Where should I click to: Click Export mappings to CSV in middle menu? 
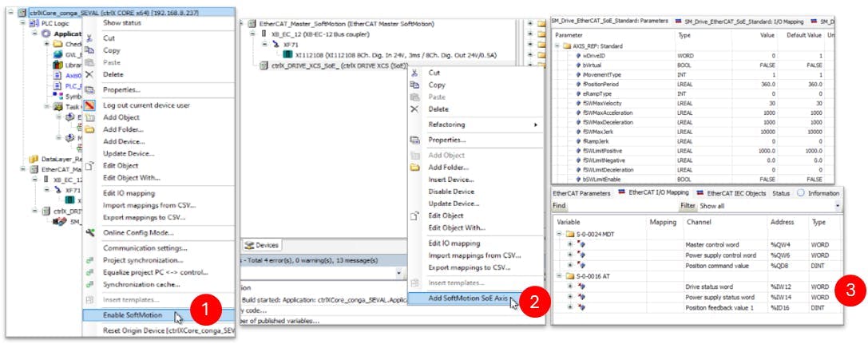[470, 267]
